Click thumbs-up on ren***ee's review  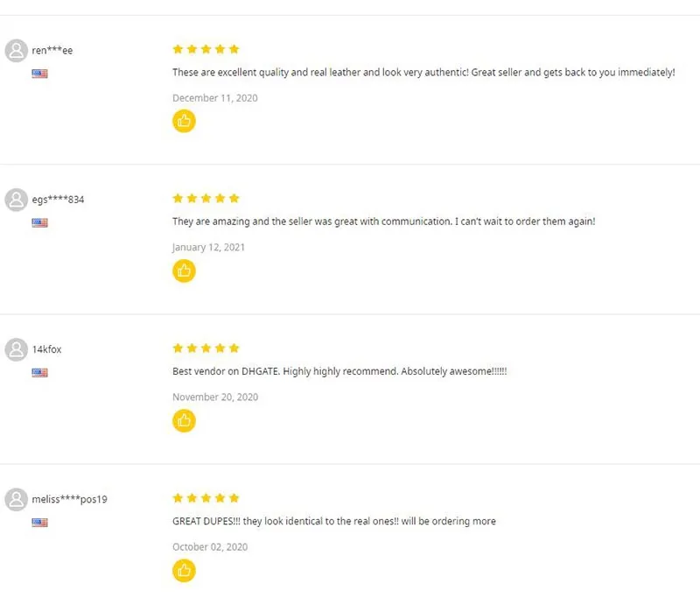coord(184,121)
